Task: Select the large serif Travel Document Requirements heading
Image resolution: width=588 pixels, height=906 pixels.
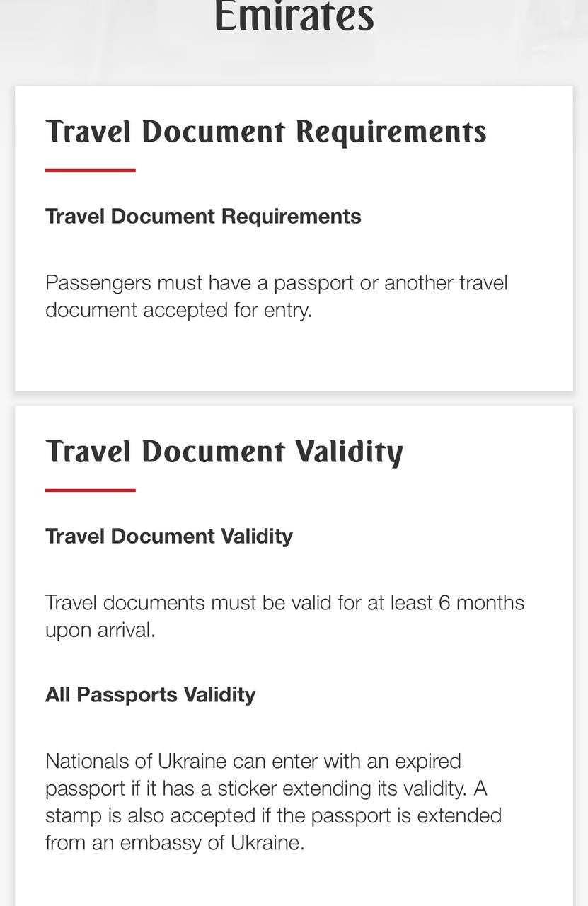Action: 266,132
